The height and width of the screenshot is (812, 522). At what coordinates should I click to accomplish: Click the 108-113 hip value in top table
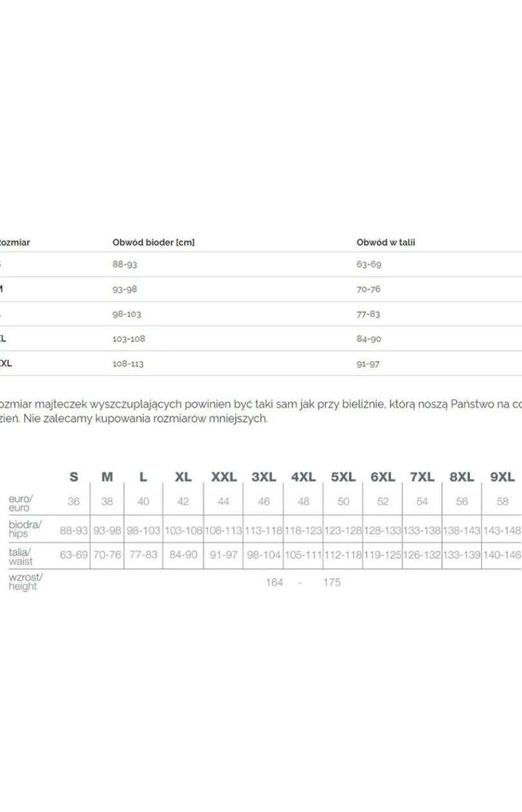coord(128,363)
